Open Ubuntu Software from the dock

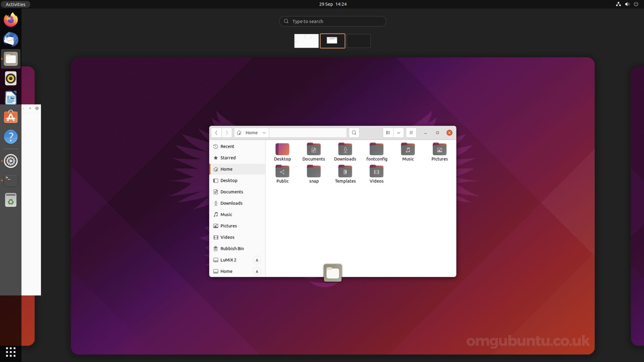click(10, 117)
